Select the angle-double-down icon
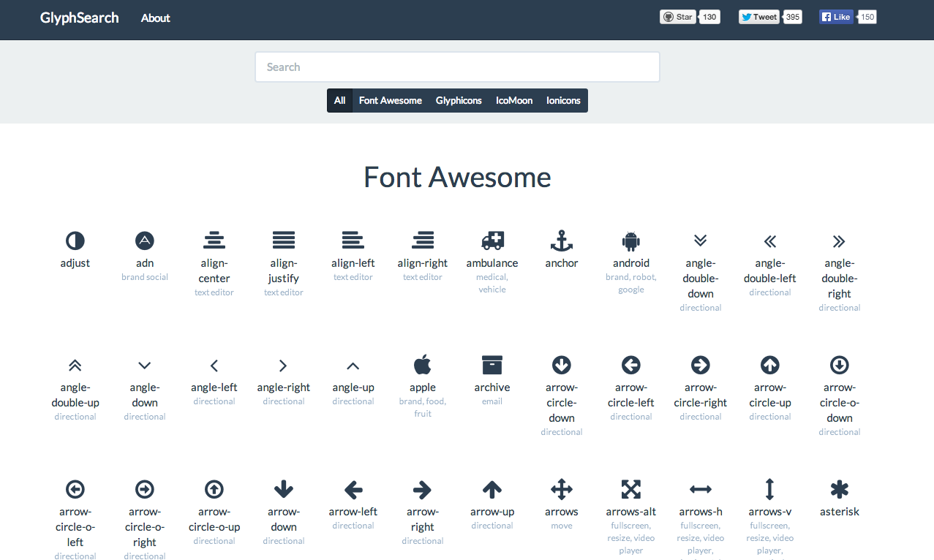This screenshot has height=560, width=934. click(701, 241)
